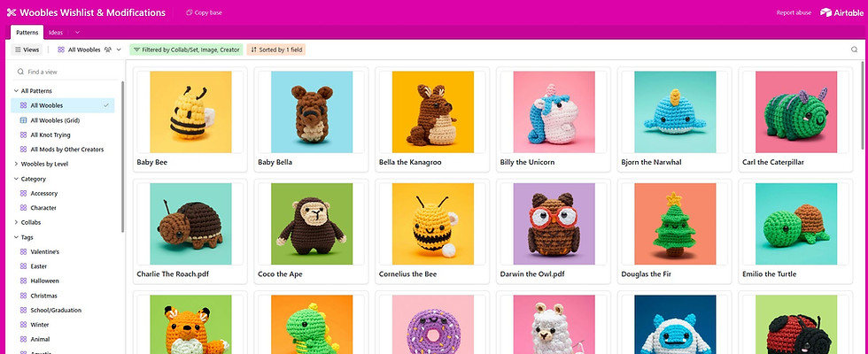868x354 pixels.
Task: Open the Darwin the Owl.pdf card image
Action: click(554, 224)
